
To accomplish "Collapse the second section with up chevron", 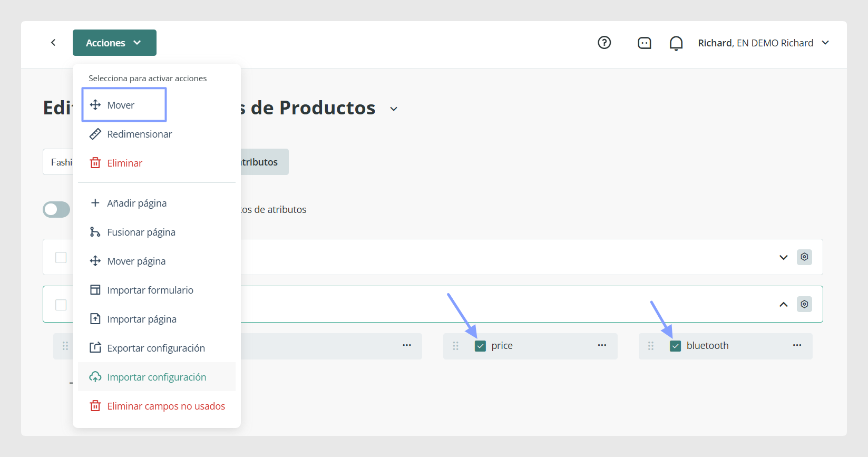I will [784, 305].
